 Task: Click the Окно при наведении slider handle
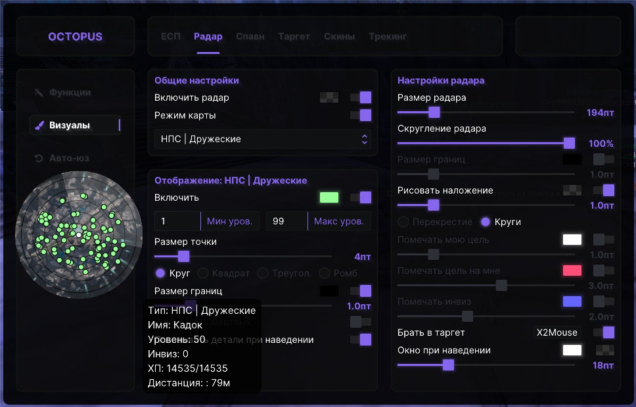pos(448,365)
